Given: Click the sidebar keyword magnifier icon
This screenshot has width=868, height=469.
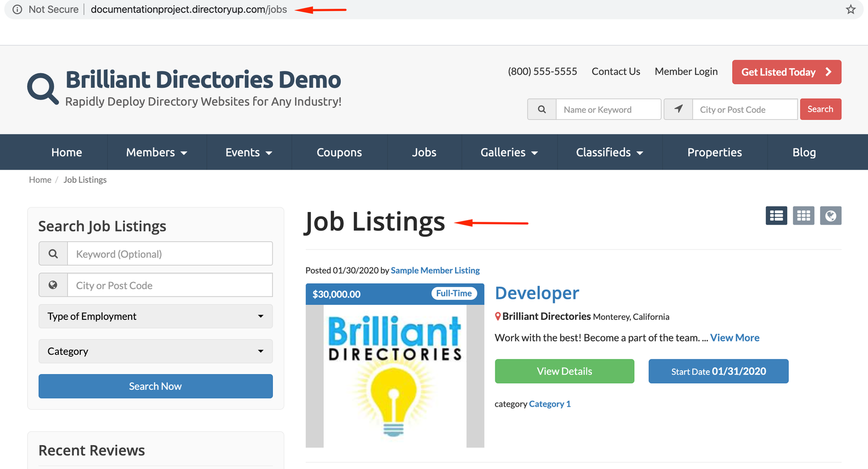Looking at the screenshot, I should click(x=53, y=254).
